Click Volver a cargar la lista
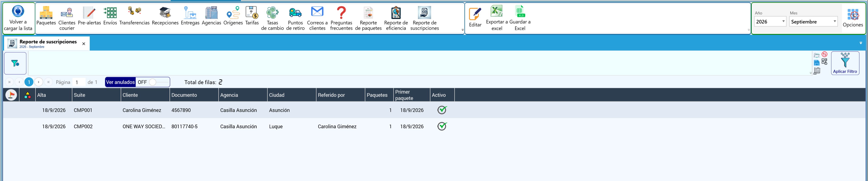 pos(18,18)
